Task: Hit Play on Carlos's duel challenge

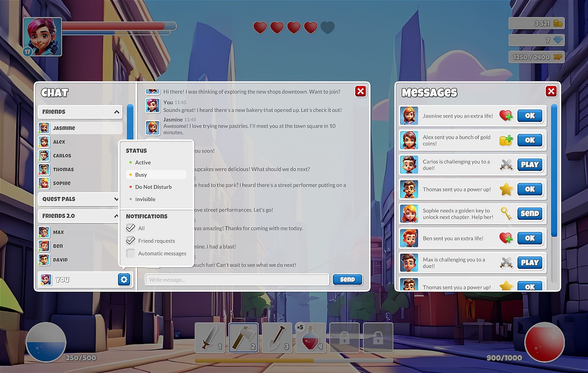Action: (x=530, y=165)
